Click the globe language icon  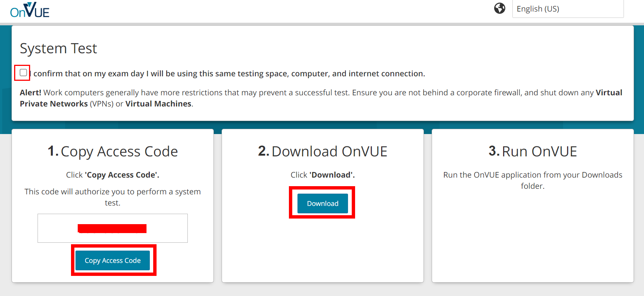(x=500, y=8)
